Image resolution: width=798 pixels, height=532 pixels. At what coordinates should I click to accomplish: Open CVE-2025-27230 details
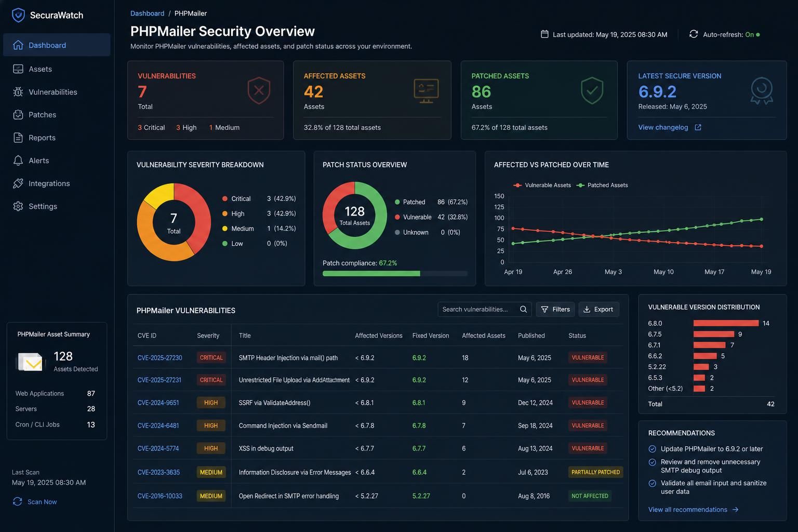coord(159,358)
